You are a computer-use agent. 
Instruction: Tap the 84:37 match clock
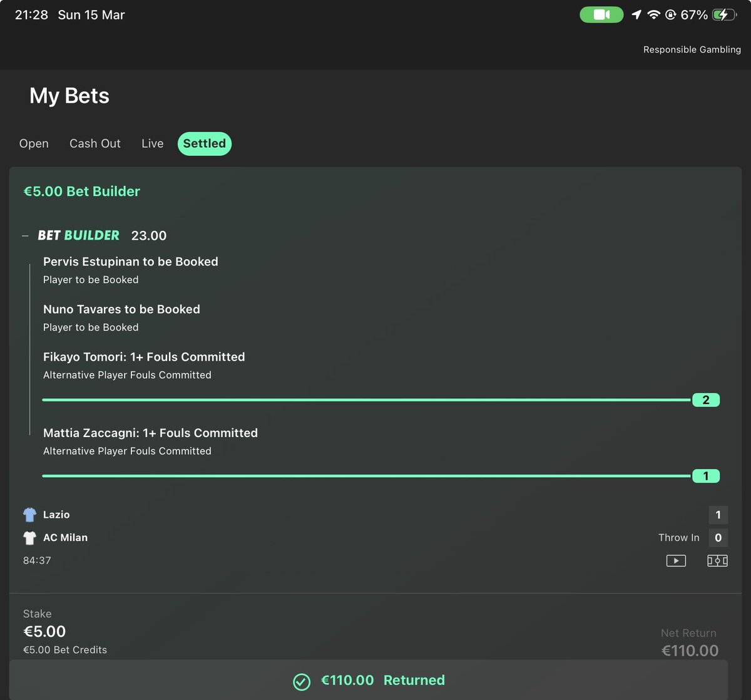[37, 560]
